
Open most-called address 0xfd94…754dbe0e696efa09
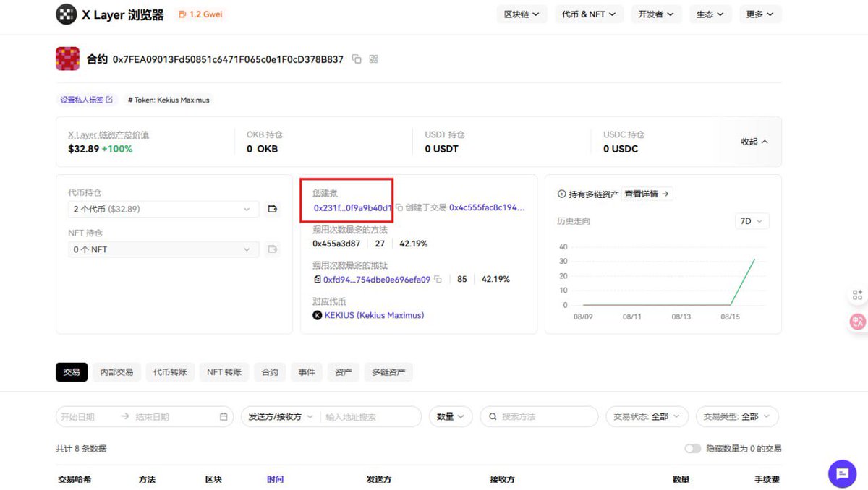click(377, 279)
